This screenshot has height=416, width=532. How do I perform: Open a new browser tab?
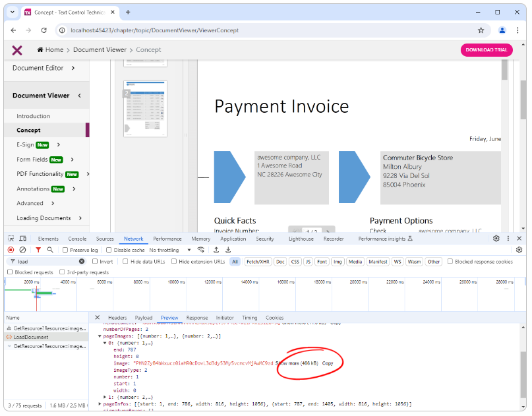128,13
